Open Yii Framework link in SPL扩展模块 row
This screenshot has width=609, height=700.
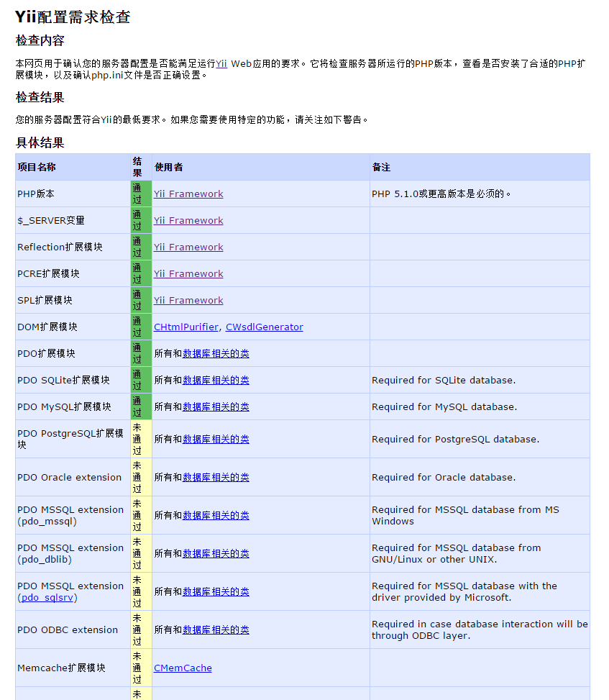pos(188,301)
